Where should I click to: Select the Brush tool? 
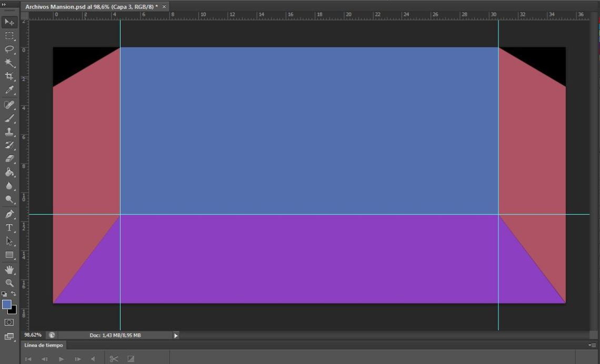point(9,118)
